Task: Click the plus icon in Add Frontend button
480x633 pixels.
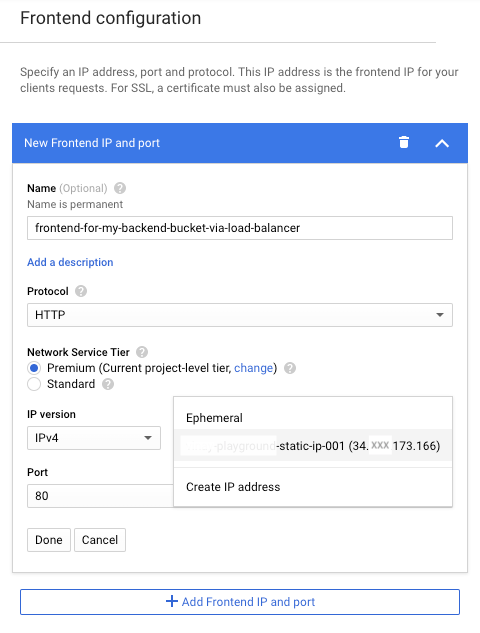Action: [x=172, y=601]
